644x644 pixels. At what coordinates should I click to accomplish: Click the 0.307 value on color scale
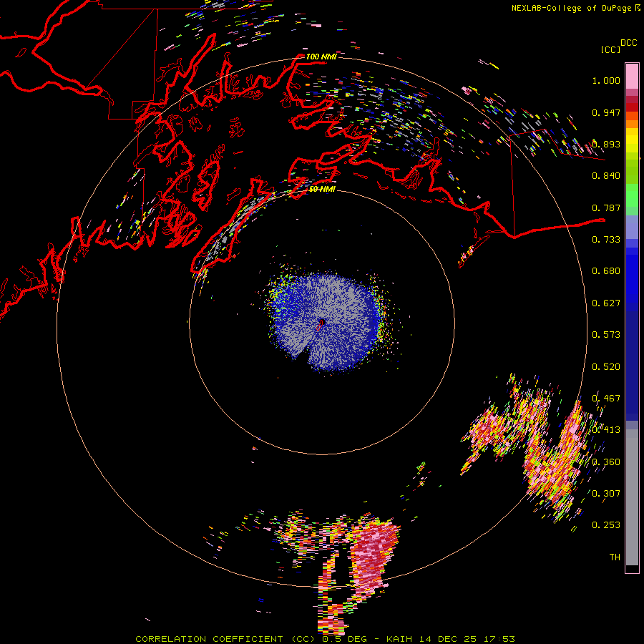606,494
